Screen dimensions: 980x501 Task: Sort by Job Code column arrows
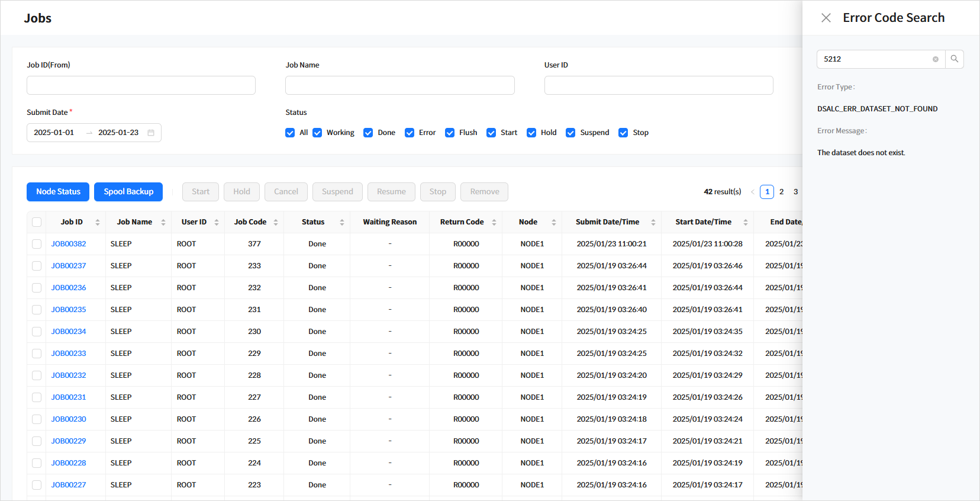[276, 222]
